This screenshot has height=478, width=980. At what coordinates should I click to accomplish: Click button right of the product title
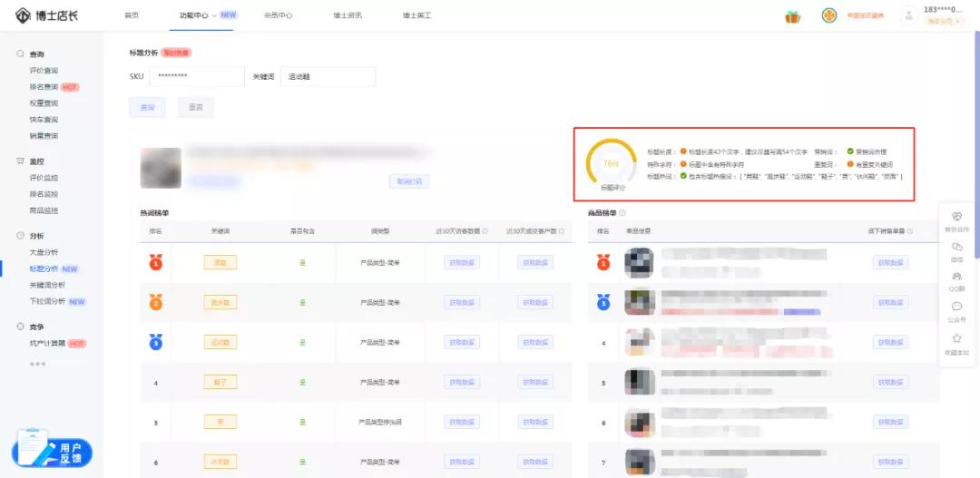(409, 181)
